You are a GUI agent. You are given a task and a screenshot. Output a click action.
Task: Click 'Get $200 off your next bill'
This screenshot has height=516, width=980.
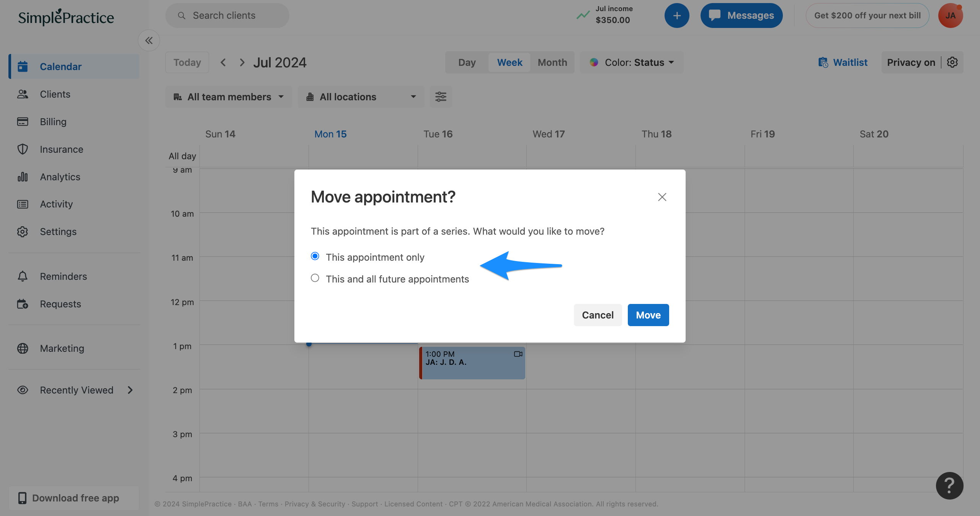click(867, 15)
